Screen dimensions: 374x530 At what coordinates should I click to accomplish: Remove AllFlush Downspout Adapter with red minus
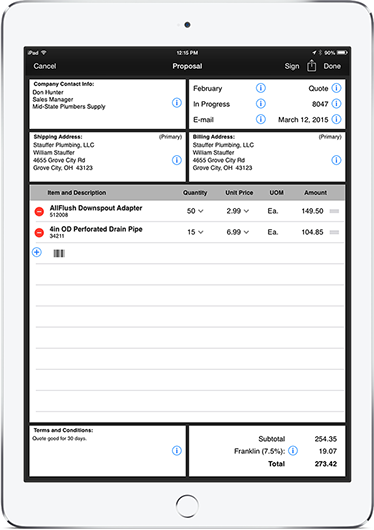(x=39, y=212)
